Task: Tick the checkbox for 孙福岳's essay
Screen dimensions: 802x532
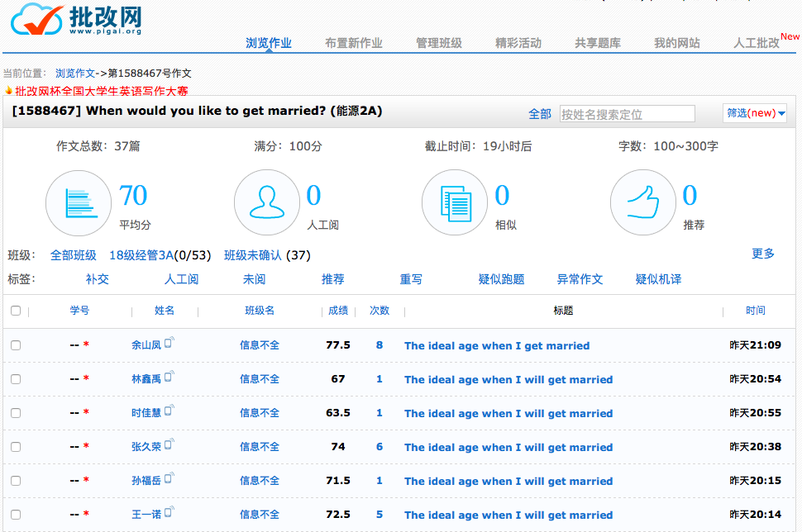Action: [16, 481]
